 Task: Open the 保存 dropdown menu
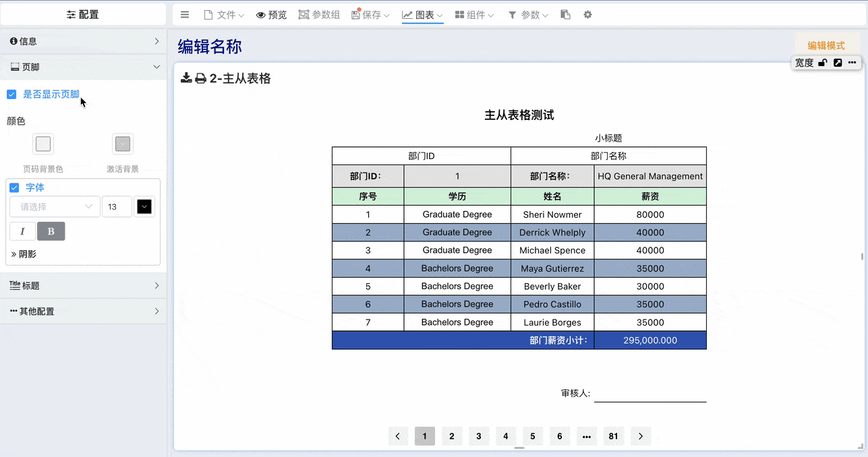[x=370, y=15]
